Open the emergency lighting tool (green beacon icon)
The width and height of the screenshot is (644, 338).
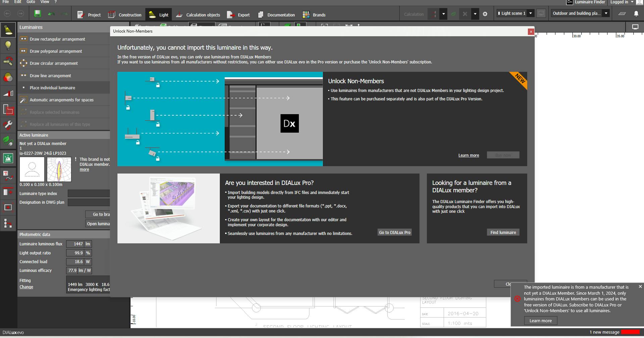pyautogui.click(x=8, y=158)
